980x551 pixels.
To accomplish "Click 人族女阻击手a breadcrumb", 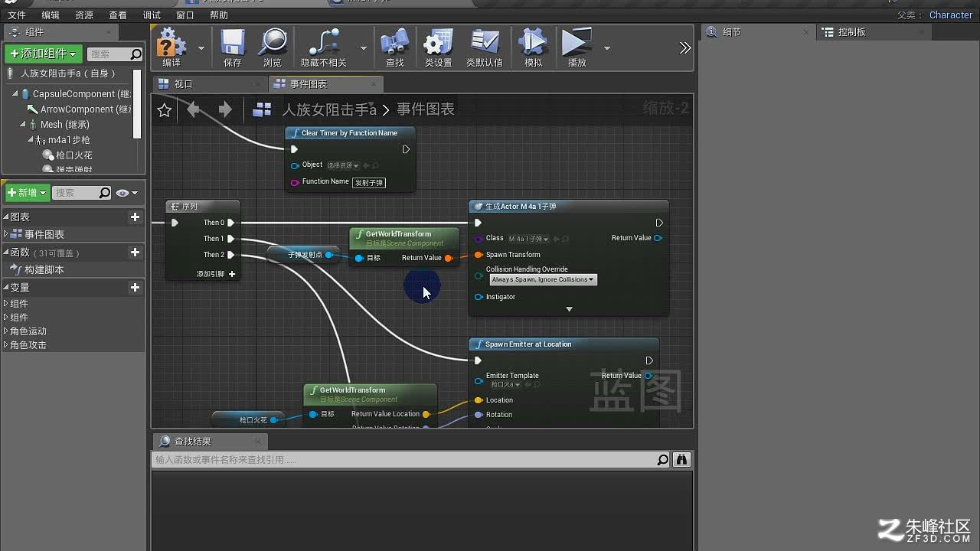I will [329, 110].
